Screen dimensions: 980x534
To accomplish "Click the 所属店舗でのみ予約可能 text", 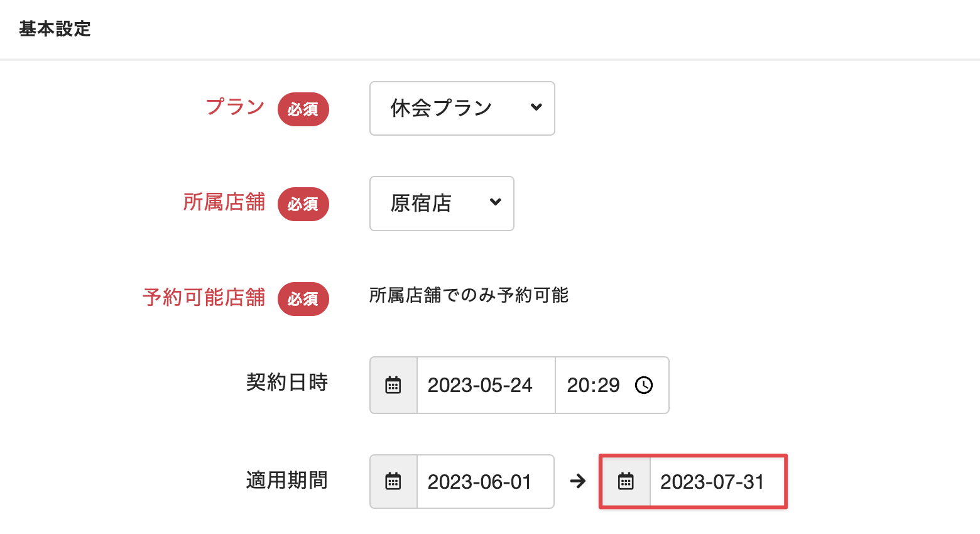I will (x=469, y=295).
